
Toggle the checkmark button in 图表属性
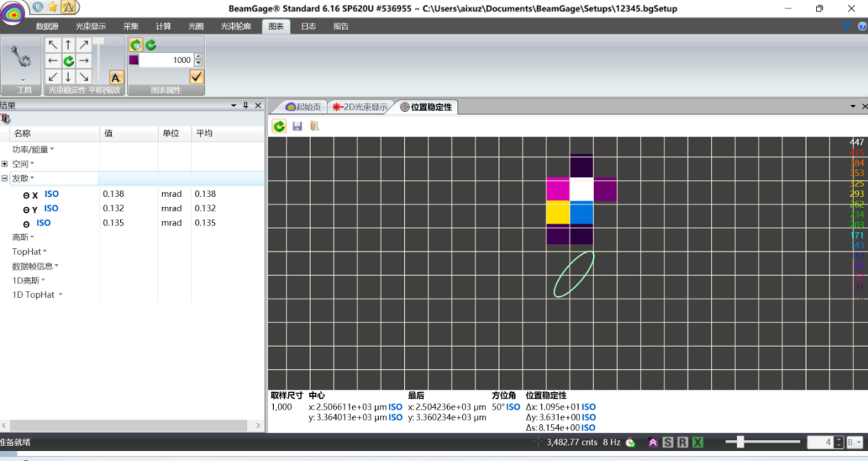click(196, 77)
